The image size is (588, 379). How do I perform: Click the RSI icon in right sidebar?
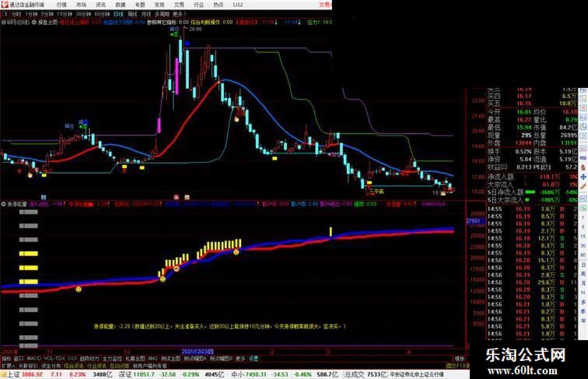pos(583,158)
